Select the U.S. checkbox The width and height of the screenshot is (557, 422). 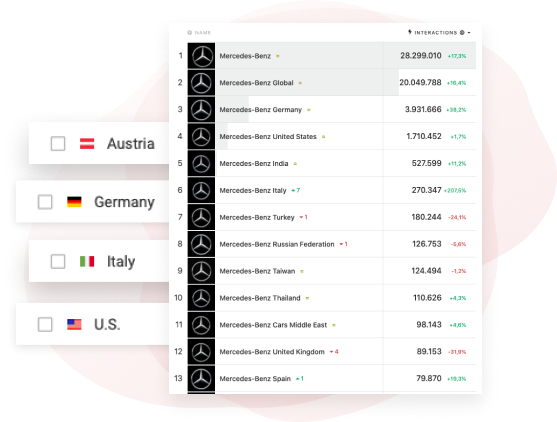pyautogui.click(x=45, y=324)
